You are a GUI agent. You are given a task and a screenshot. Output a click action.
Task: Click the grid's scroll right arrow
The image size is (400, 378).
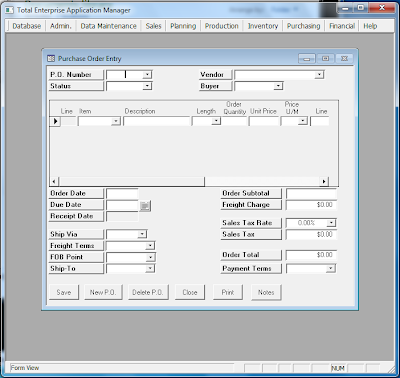(324, 182)
